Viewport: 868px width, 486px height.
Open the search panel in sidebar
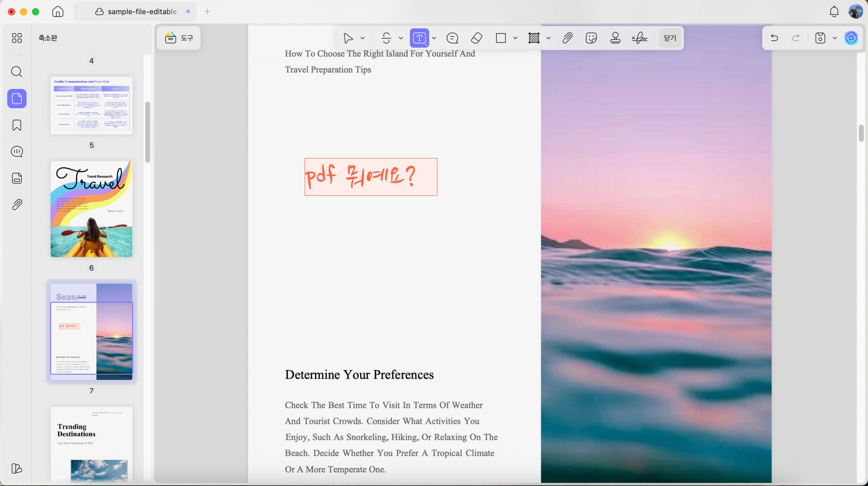tap(17, 72)
